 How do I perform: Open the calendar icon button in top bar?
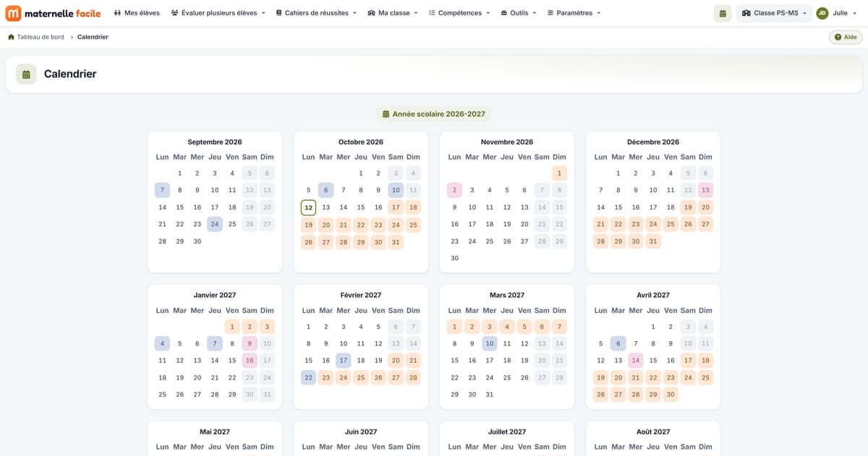click(x=722, y=13)
